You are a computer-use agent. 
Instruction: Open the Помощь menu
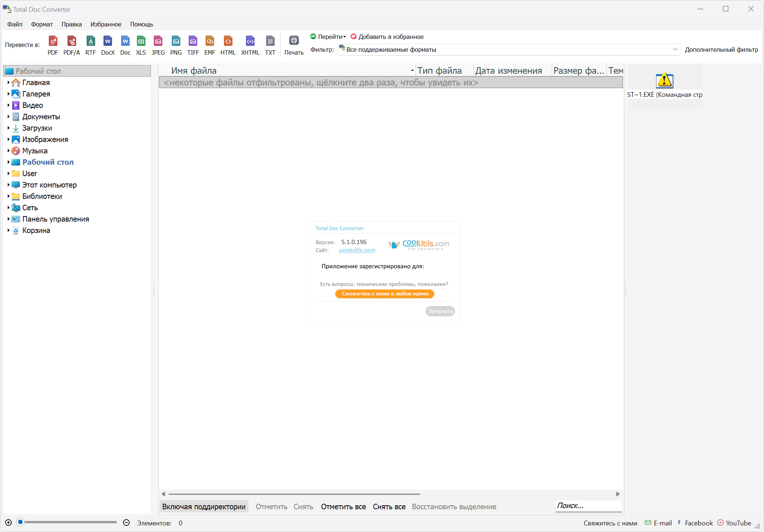pyautogui.click(x=142, y=24)
